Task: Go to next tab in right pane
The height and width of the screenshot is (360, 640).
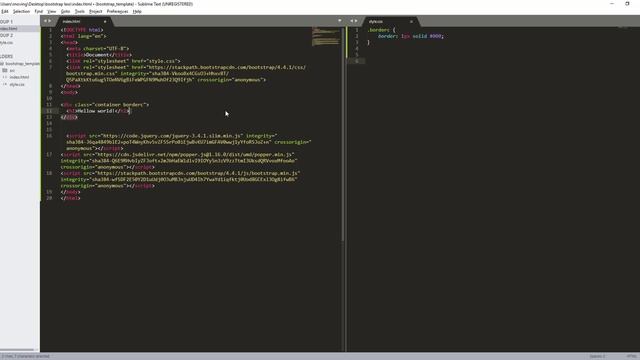Action: coord(356,21)
